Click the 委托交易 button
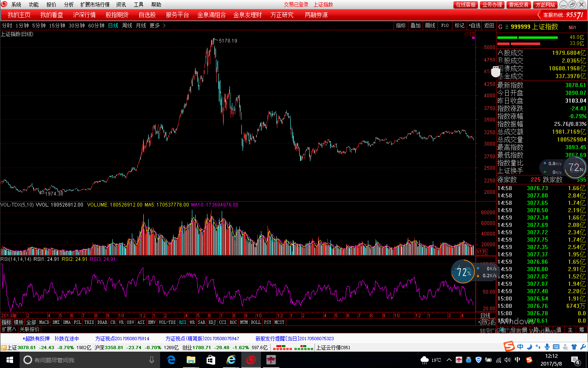 (519, 4)
